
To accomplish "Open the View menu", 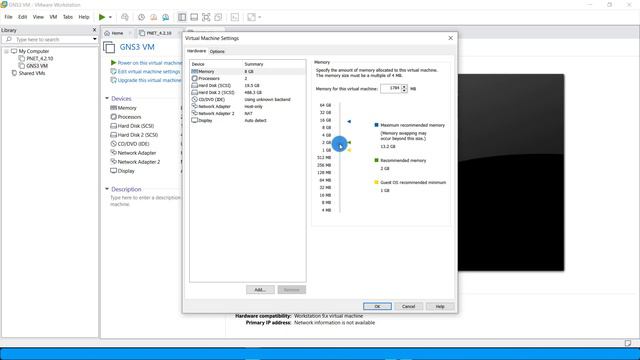I will (x=38, y=17).
